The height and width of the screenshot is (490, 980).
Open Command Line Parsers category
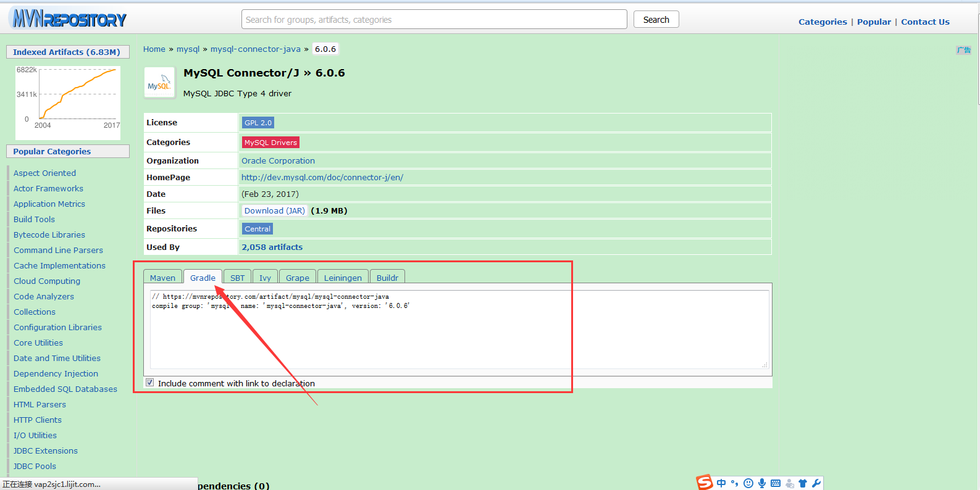[x=58, y=250]
